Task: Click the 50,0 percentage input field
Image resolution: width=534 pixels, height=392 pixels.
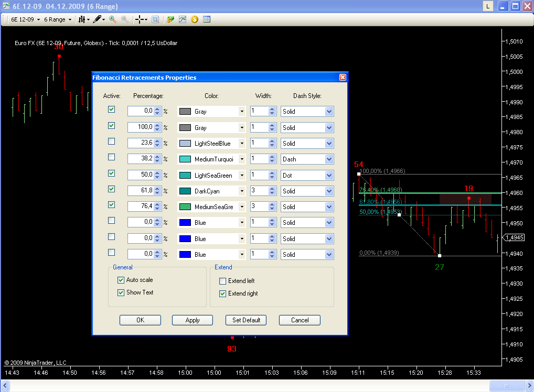Action: 141,175
